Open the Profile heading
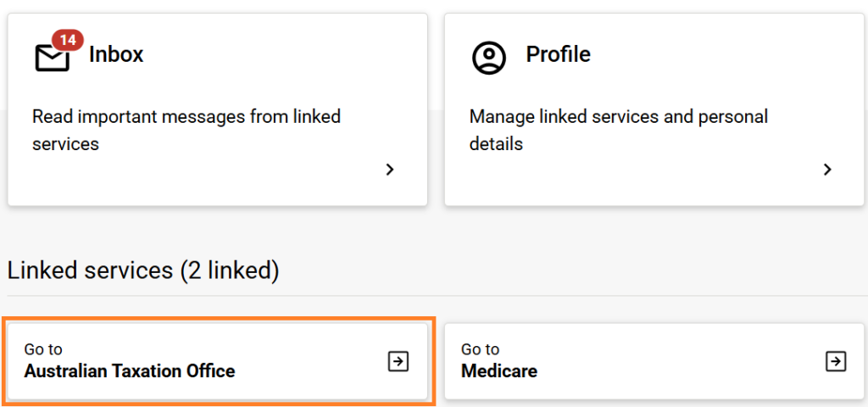The height and width of the screenshot is (407, 868). (558, 54)
